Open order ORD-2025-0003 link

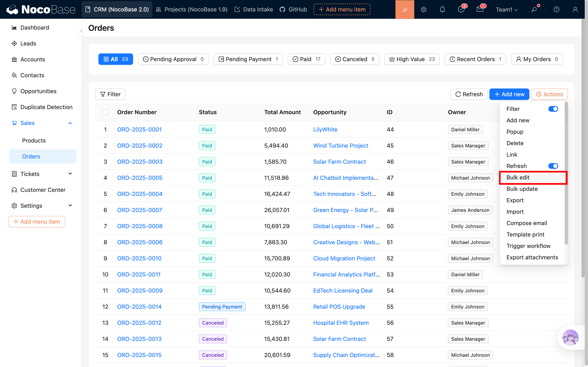pyautogui.click(x=140, y=162)
